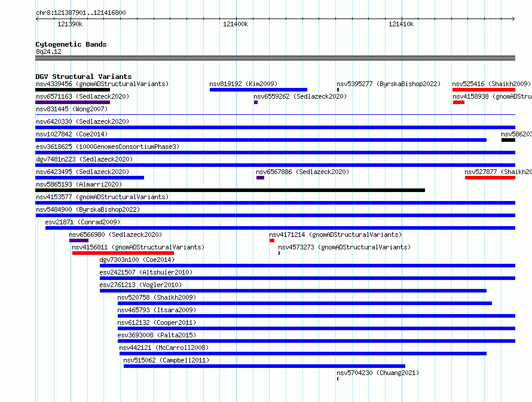Click the 121410k ruler label
This screenshot has width=532, height=402.
pos(401,24)
